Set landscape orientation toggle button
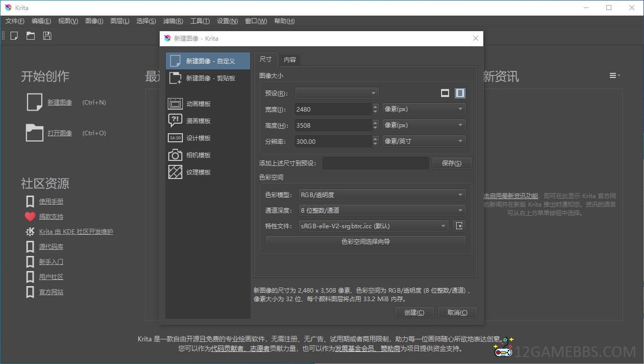The width and height of the screenshot is (644, 364). coord(445,93)
